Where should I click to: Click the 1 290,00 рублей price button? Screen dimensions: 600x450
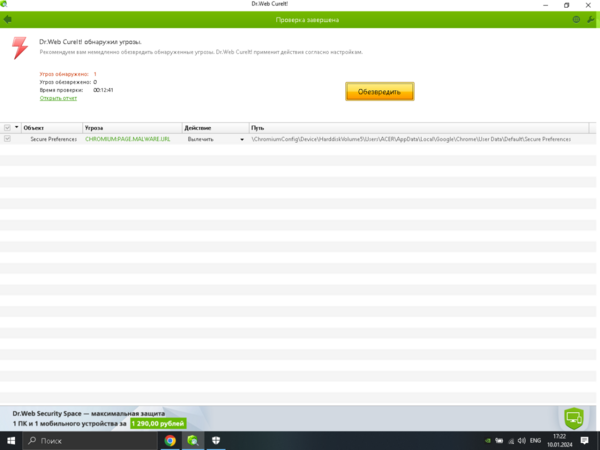coord(158,424)
